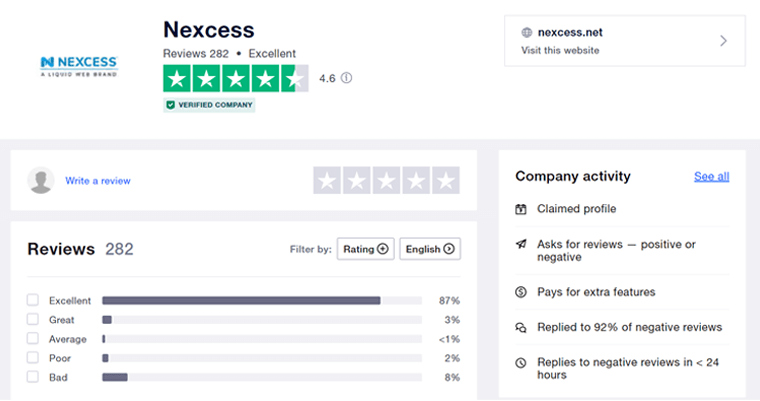Select the fifth empty rating star
The height and width of the screenshot is (401, 760).
pyautogui.click(x=447, y=180)
